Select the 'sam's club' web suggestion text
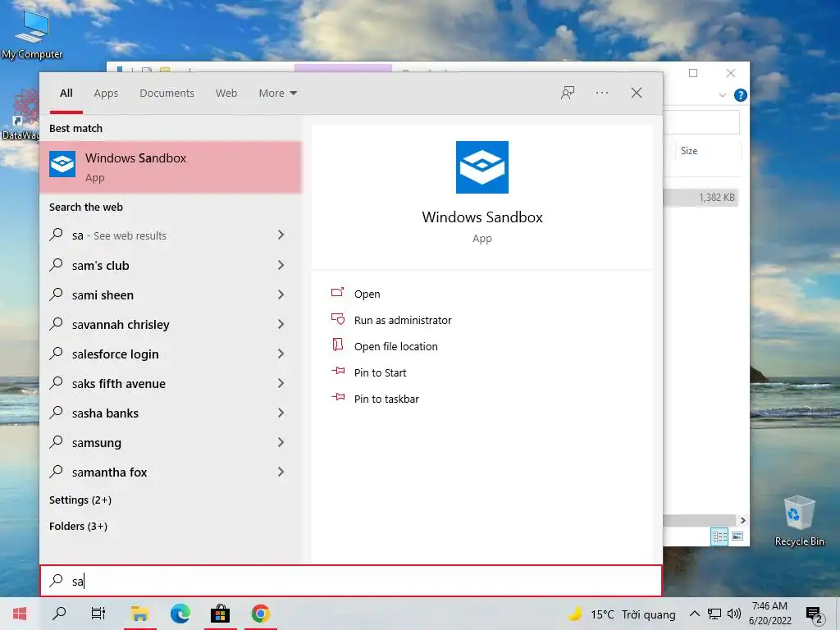840x630 pixels. click(x=101, y=265)
